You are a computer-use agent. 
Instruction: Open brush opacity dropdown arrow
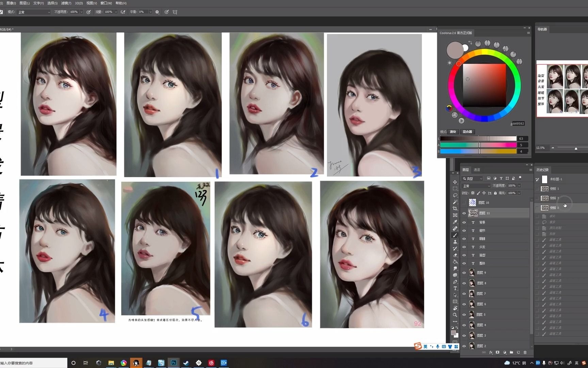pos(81,12)
